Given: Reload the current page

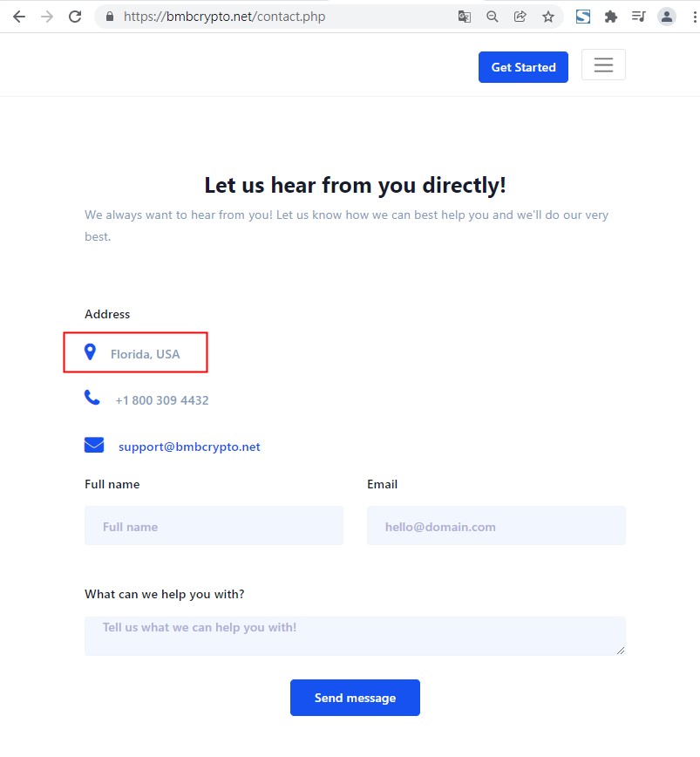Looking at the screenshot, I should (x=76, y=17).
